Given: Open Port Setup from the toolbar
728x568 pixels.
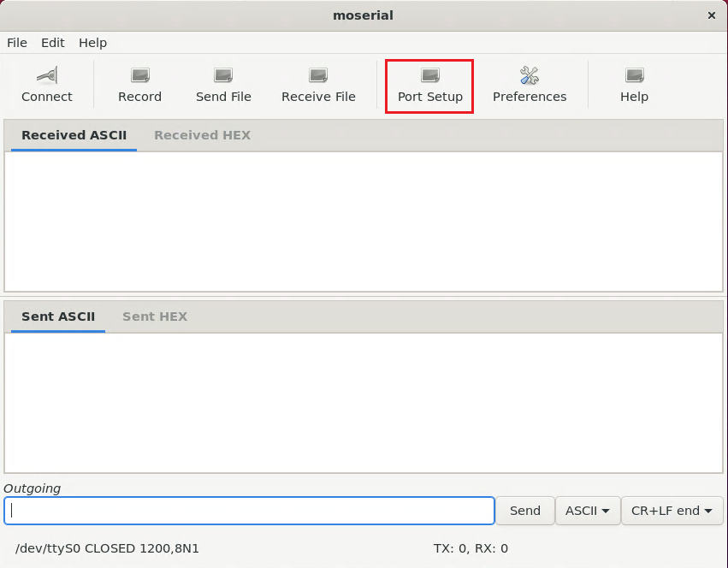Looking at the screenshot, I should (x=430, y=85).
